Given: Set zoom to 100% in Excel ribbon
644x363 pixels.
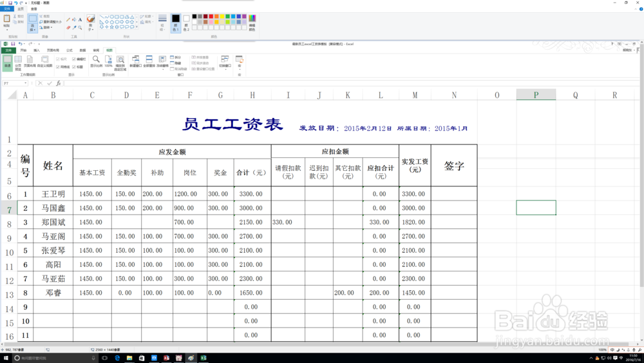Looking at the screenshot, I should [x=108, y=62].
